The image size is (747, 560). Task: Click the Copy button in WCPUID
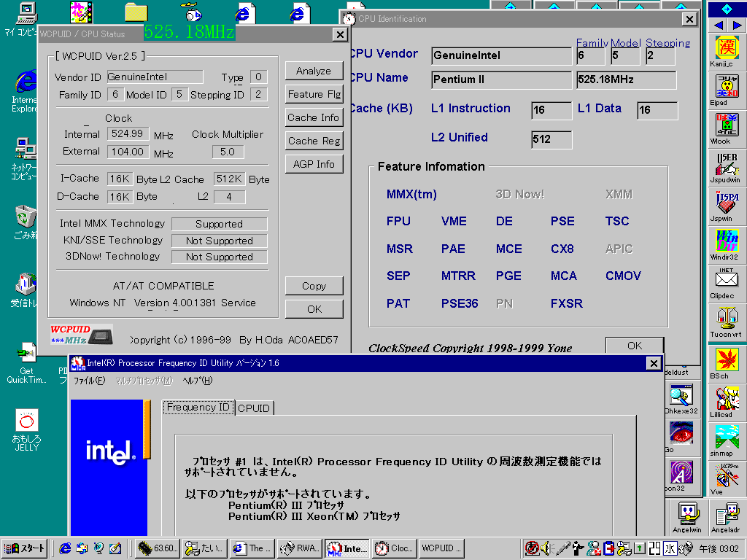[314, 286]
